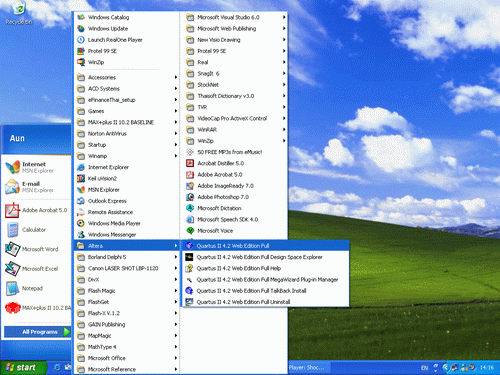Click the EN language indicator in taskbar
Screen dimensions: 500x375
[x=424, y=368]
